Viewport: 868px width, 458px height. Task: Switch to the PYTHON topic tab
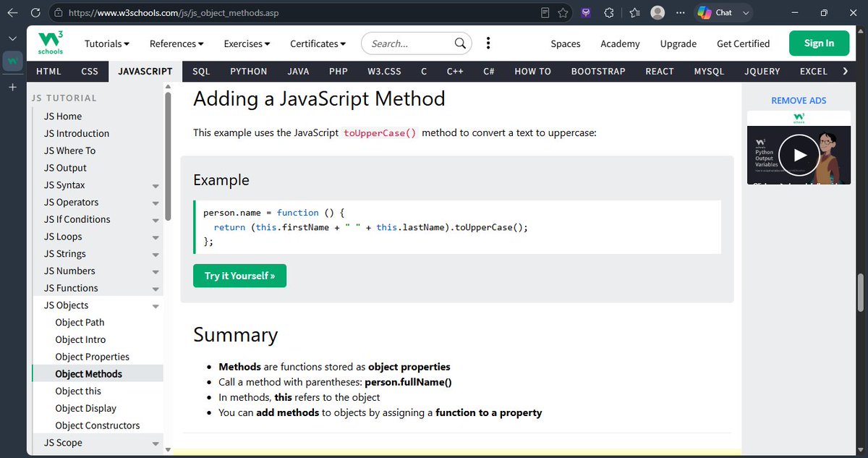pyautogui.click(x=249, y=71)
